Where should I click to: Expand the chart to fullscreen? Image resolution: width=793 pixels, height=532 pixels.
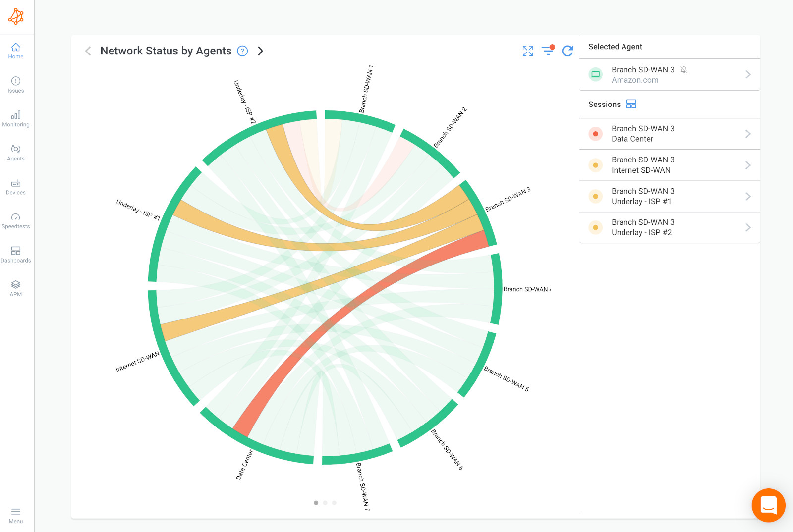tap(527, 51)
